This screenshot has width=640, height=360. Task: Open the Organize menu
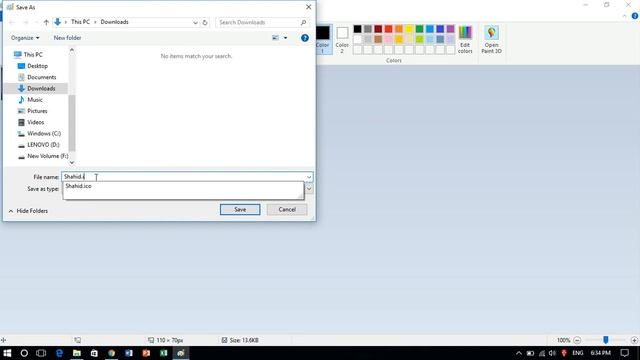25,38
